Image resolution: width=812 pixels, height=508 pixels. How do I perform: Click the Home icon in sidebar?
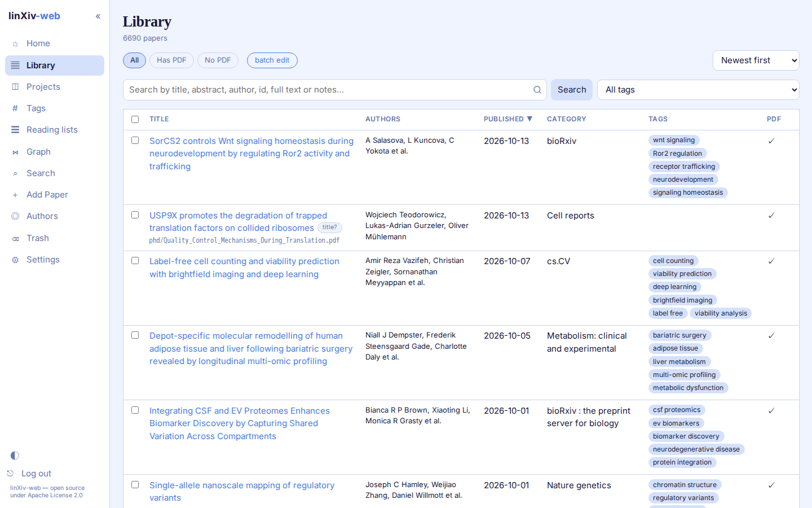(x=15, y=43)
